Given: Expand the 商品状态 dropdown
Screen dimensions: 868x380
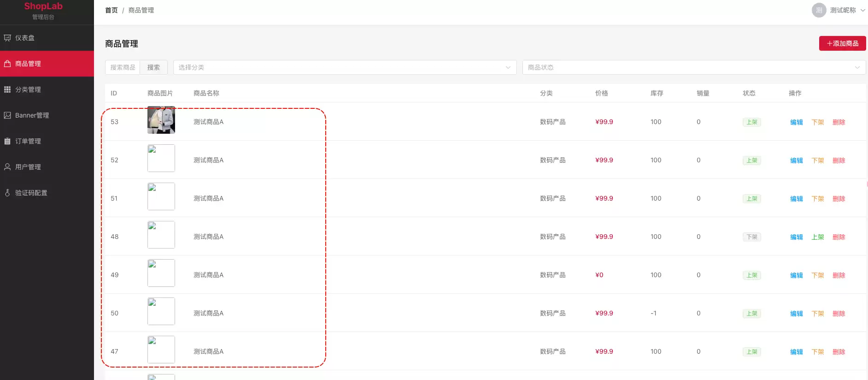Looking at the screenshot, I should (694, 67).
